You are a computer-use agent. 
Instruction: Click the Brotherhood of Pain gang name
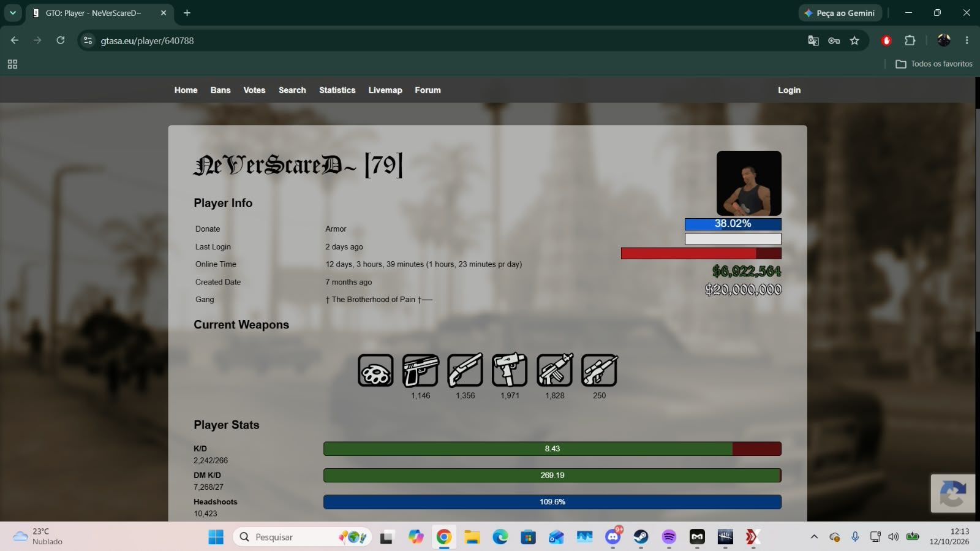tap(379, 300)
